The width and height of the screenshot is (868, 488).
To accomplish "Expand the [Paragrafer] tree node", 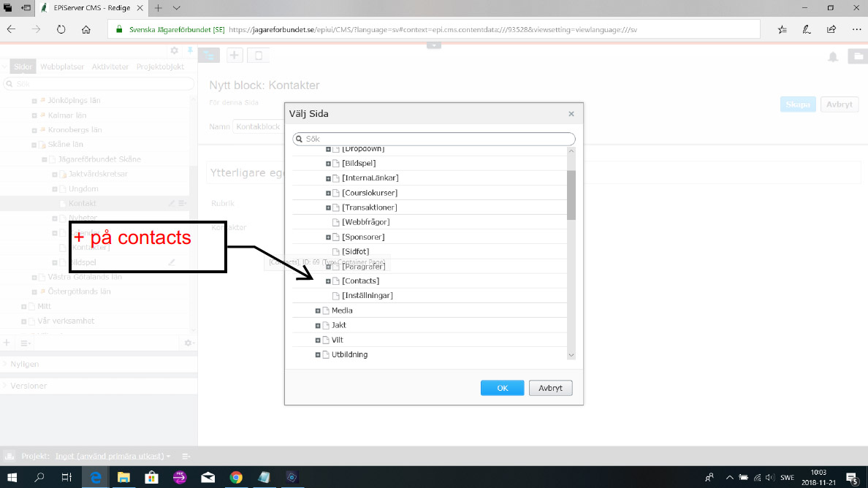I will (328, 267).
